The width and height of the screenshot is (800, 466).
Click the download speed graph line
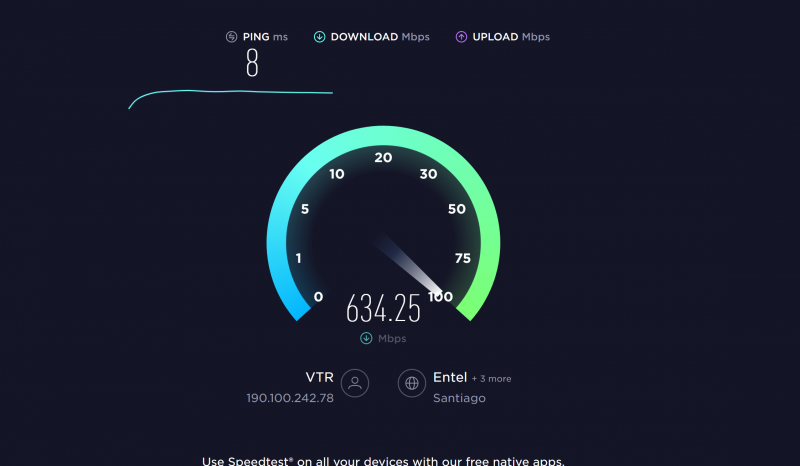230,99
